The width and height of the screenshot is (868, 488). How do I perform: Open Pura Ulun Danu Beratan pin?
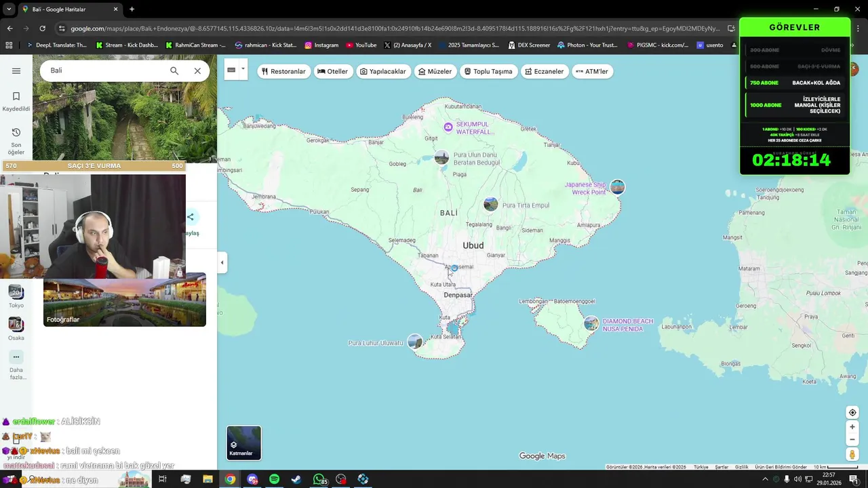click(x=441, y=158)
